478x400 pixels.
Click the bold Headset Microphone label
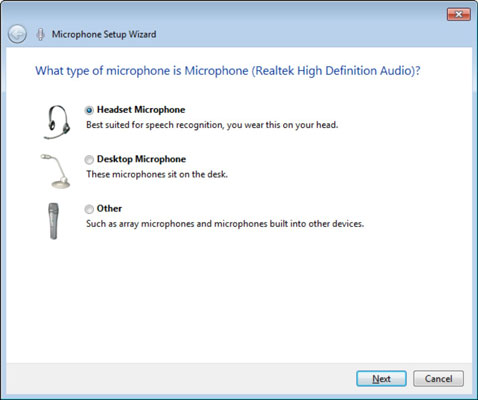click(x=141, y=110)
